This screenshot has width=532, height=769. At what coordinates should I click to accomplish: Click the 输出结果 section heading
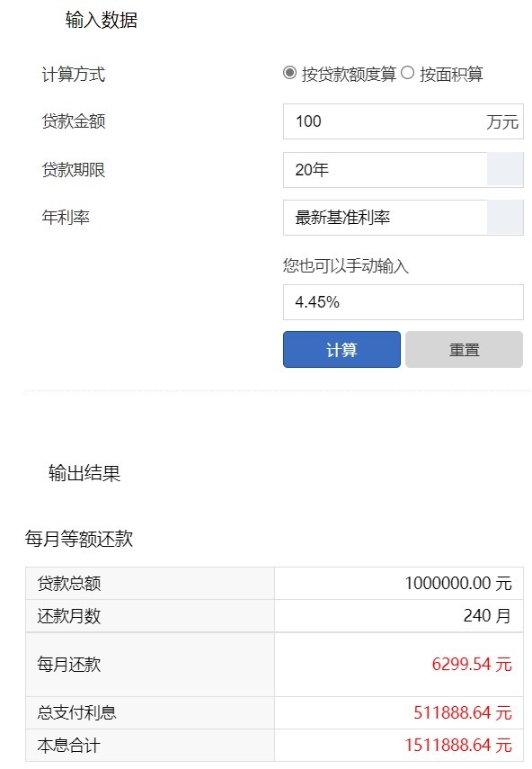pos(84,473)
